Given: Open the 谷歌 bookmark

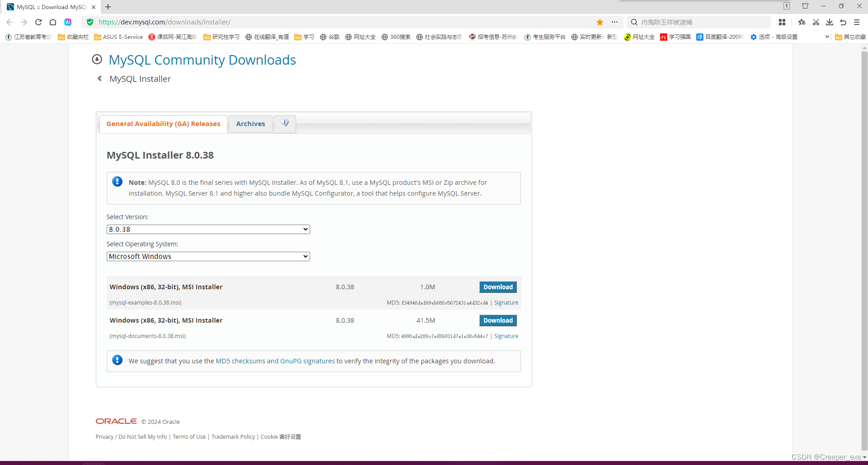Looking at the screenshot, I should [330, 37].
